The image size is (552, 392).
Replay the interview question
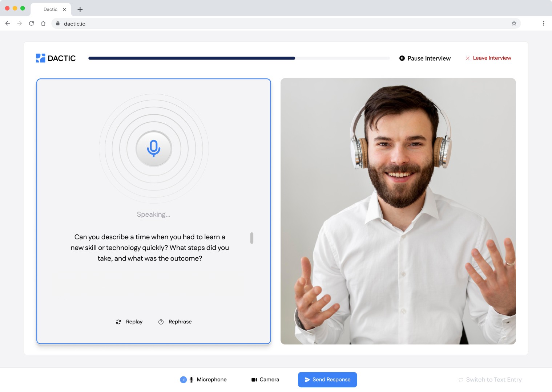pos(129,322)
